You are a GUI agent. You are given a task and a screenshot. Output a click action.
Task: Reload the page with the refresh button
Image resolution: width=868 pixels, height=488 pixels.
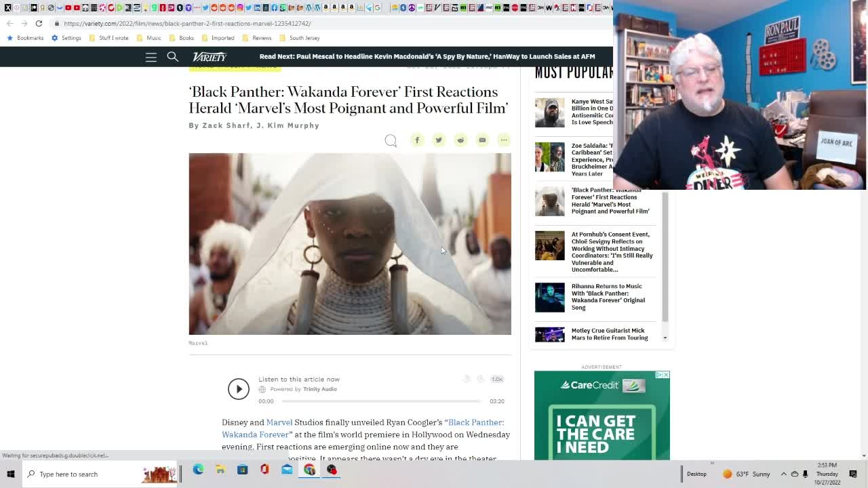[x=39, y=24]
